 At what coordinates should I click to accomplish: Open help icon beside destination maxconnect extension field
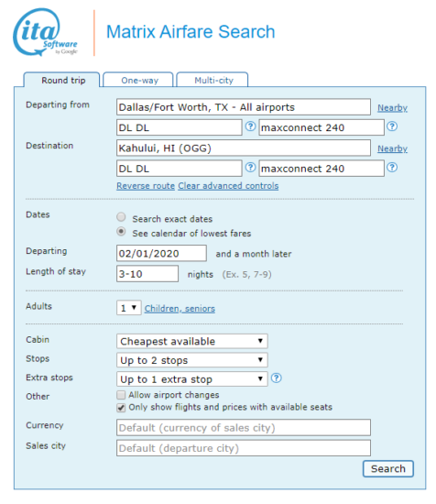pyautogui.click(x=392, y=167)
